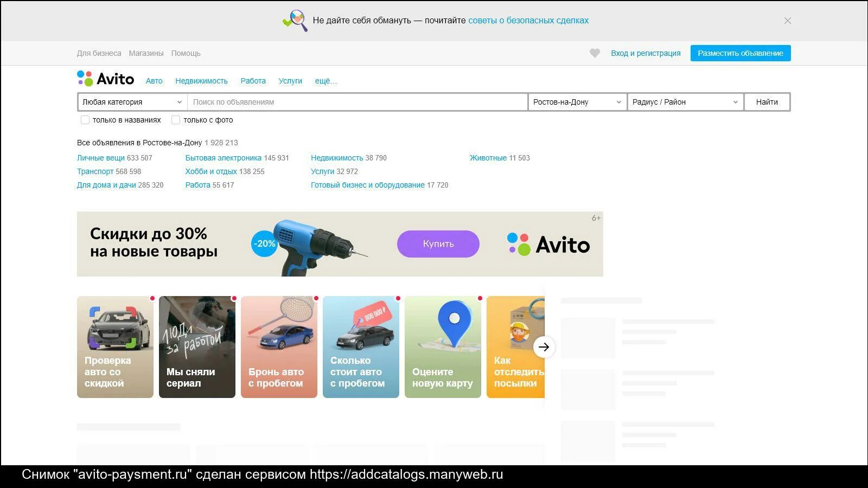Open the ещё… categories menu
This screenshot has height=488, width=868.
coord(326,81)
